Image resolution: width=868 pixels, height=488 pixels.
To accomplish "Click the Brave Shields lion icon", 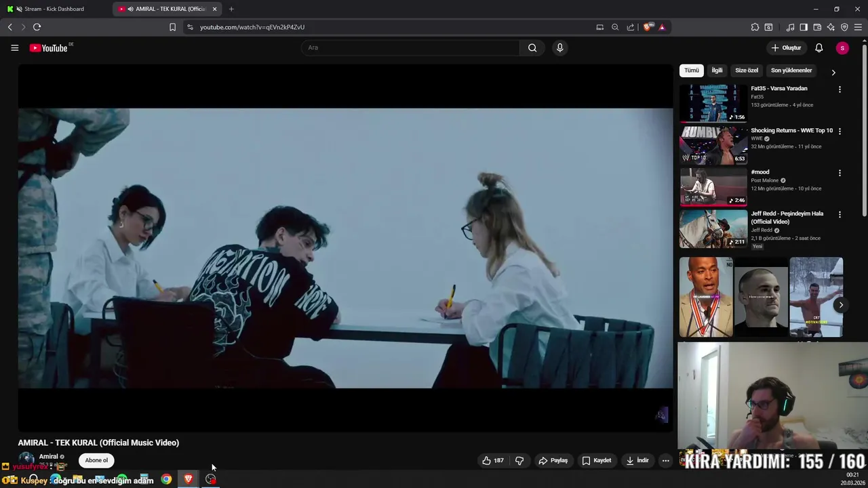I will pos(648,27).
